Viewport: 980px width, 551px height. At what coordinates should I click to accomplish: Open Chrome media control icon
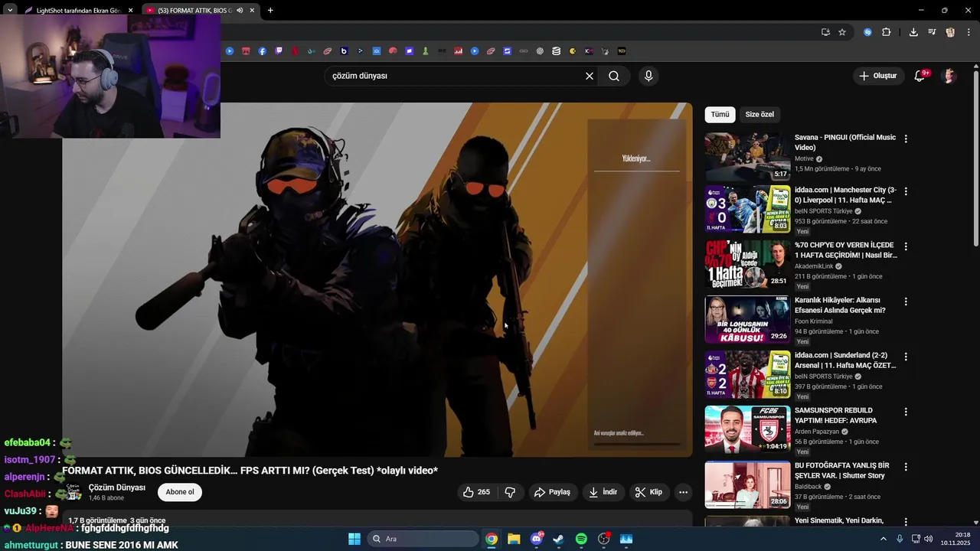pos(932,32)
